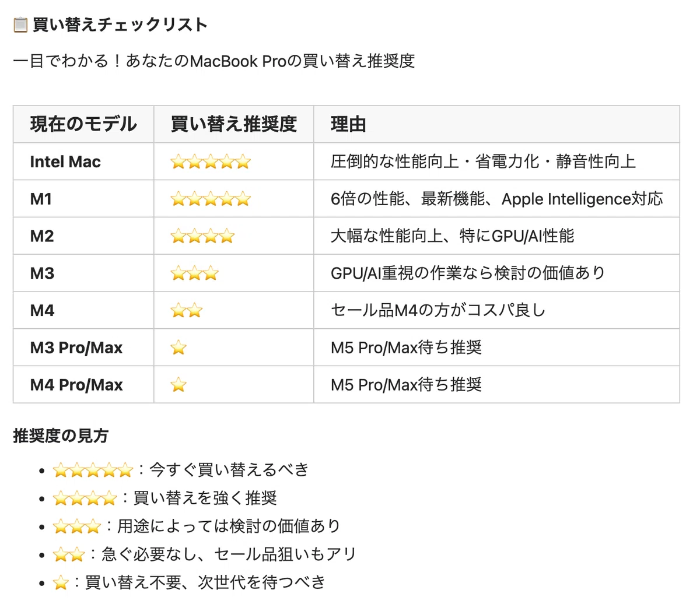Click the clipboard icon beside 買い替えチェックリスト
This screenshot has height=611, width=700.
click(x=20, y=24)
